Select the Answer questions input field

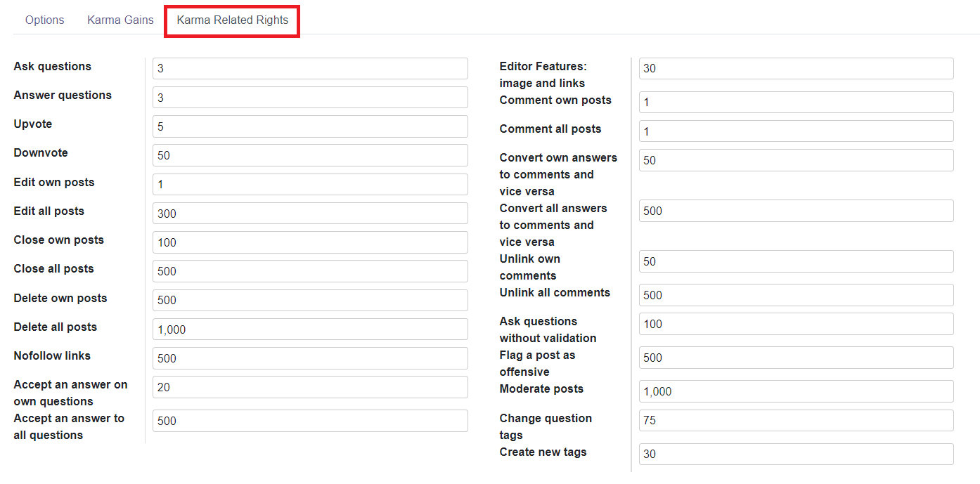click(309, 97)
